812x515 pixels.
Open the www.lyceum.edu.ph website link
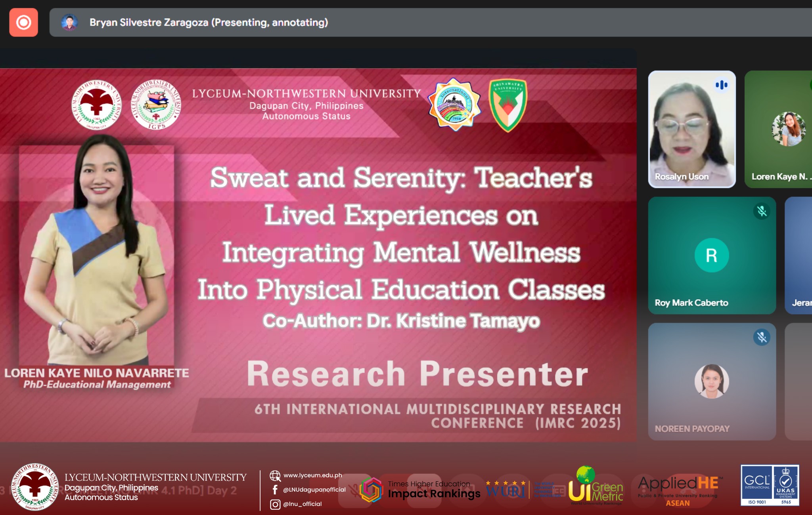coord(312,475)
